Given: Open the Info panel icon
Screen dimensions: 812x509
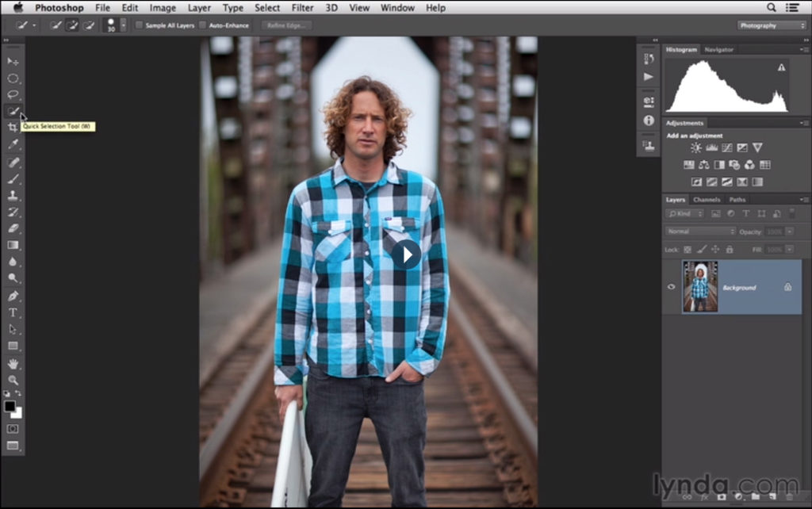Looking at the screenshot, I should pos(649,121).
